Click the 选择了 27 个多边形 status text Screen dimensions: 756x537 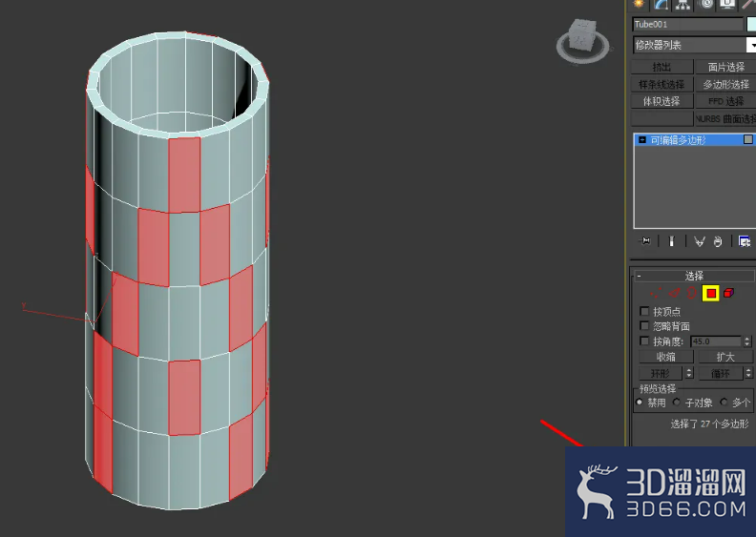coord(709,423)
